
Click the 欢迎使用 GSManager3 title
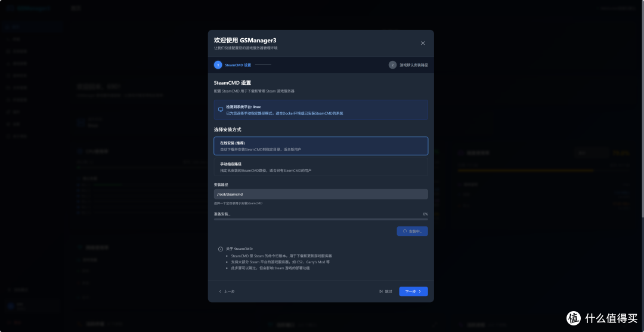(245, 41)
